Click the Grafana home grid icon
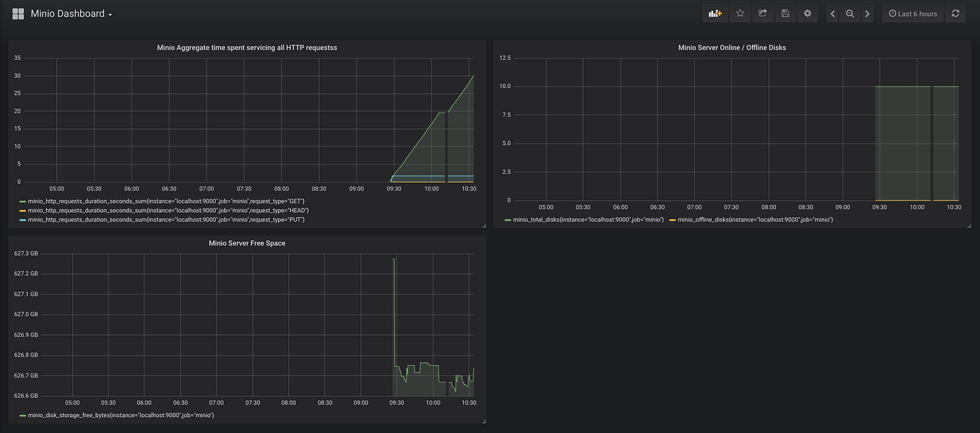 18,14
